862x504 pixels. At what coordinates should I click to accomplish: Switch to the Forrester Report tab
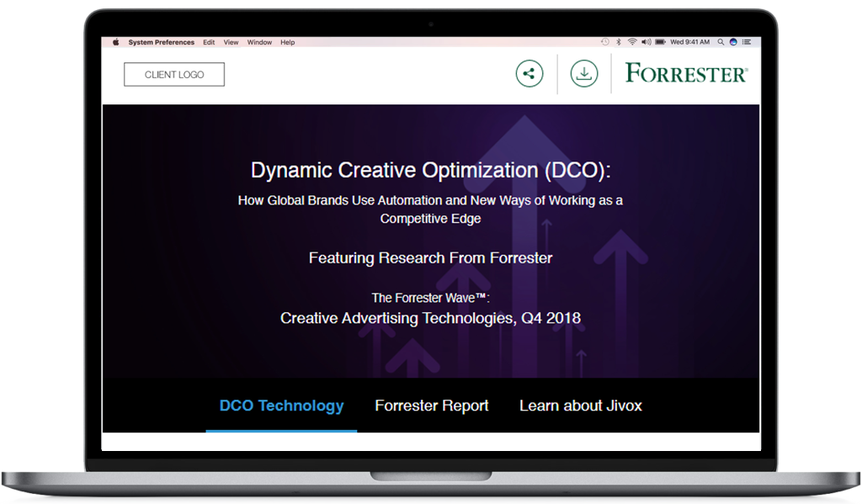[x=432, y=406]
